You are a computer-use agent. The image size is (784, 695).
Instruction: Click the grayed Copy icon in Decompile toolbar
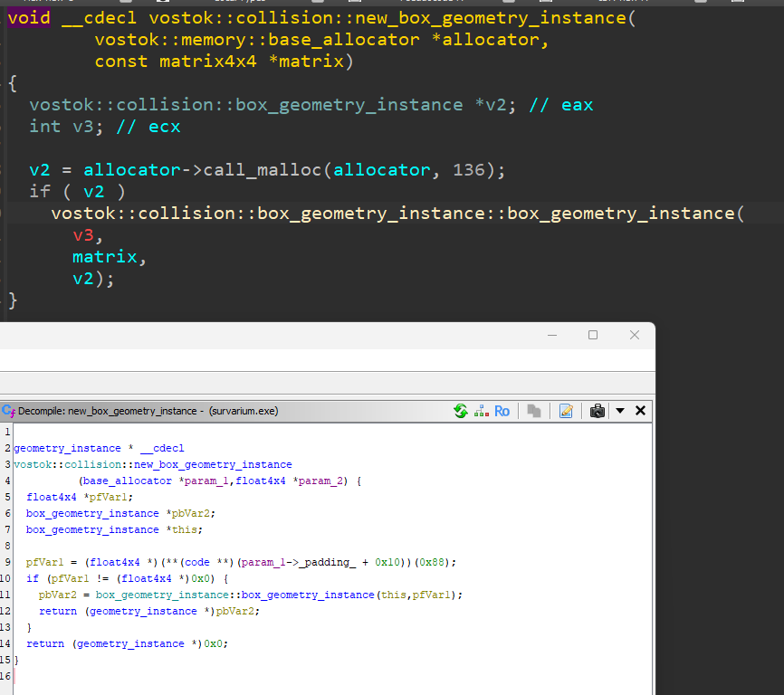[534, 411]
